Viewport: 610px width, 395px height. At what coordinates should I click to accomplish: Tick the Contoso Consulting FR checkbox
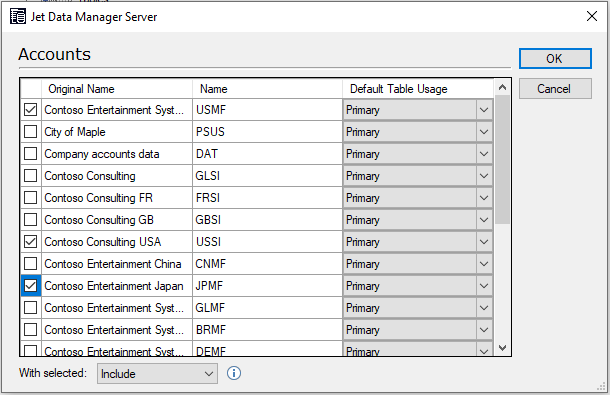point(30,198)
